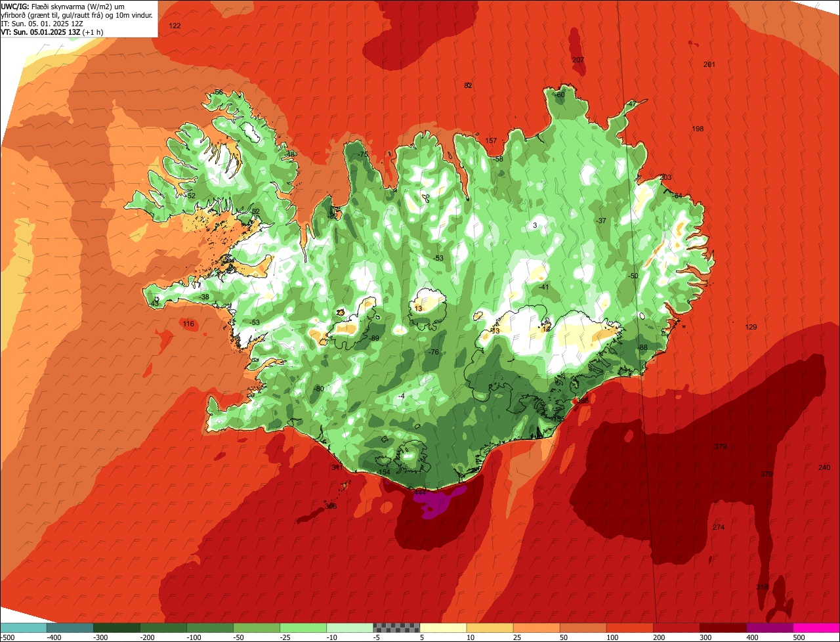The width and height of the screenshot is (840, 642).
Task: Click the value 201 in the northeast sea
Action: point(709,64)
